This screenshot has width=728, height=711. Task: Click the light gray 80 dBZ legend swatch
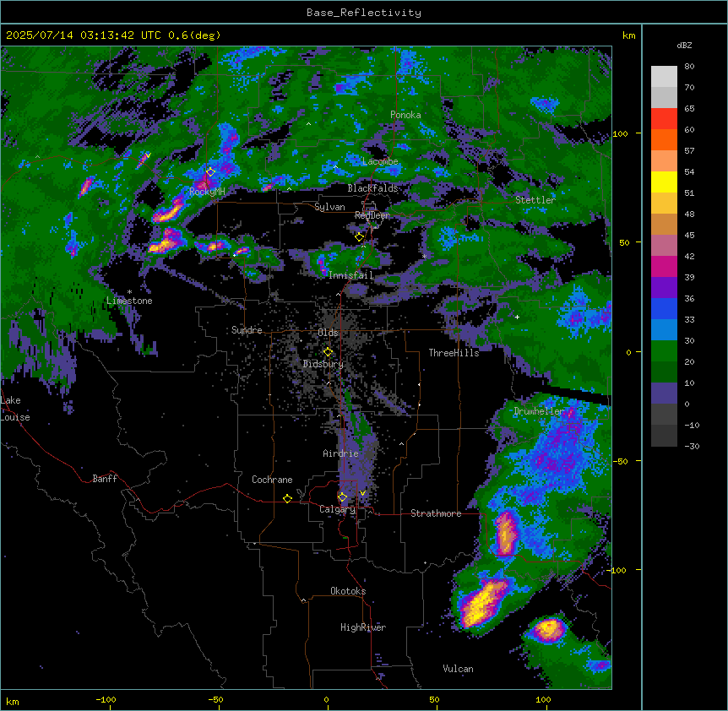pos(664,76)
